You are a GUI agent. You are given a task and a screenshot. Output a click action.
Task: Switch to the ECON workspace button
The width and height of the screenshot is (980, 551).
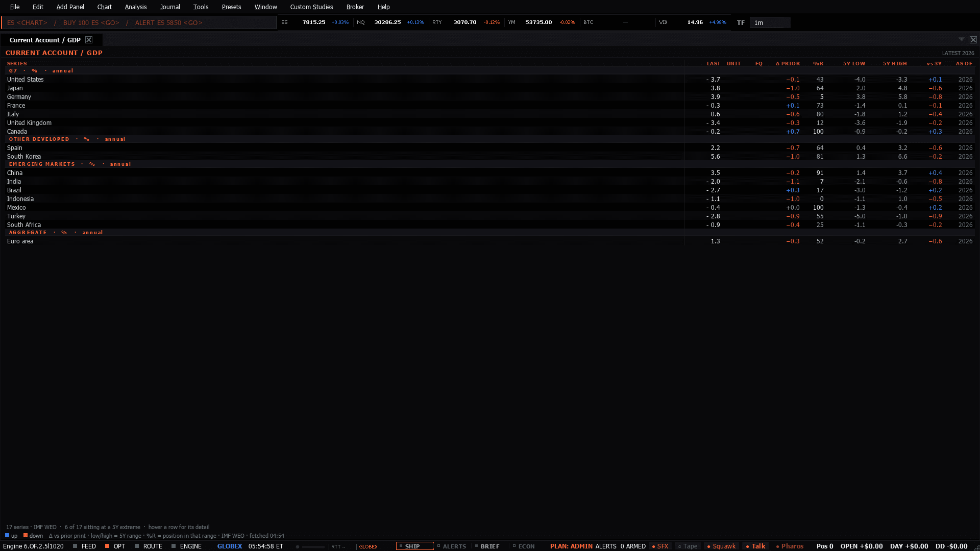click(x=524, y=546)
